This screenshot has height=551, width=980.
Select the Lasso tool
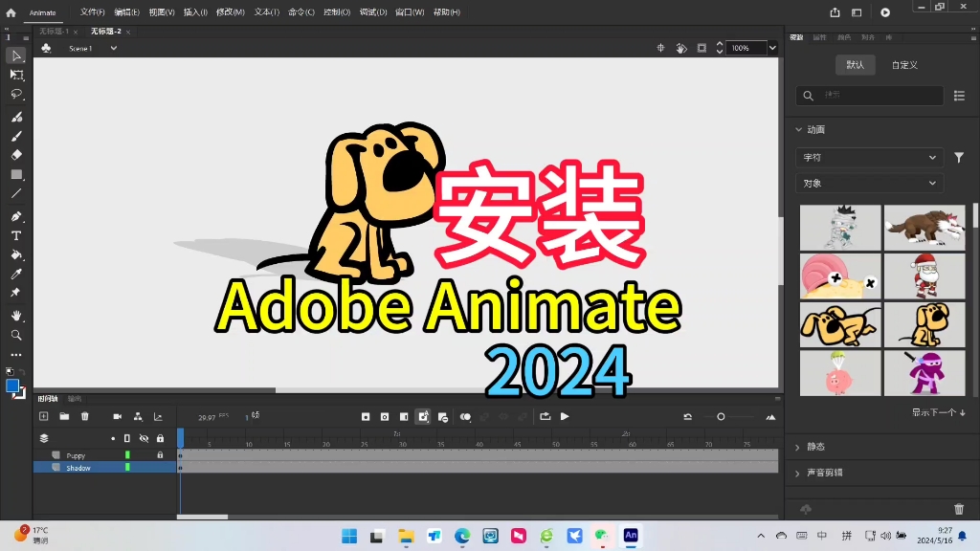coord(16,95)
